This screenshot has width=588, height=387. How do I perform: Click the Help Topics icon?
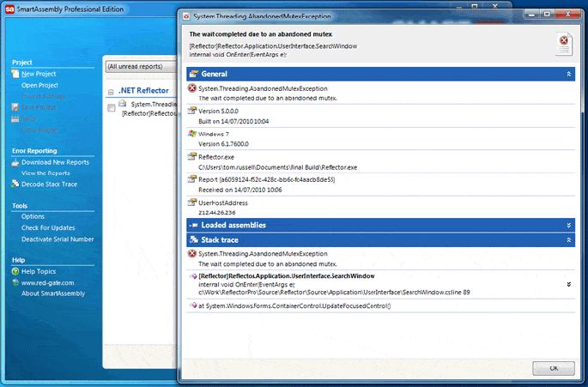coord(15,272)
